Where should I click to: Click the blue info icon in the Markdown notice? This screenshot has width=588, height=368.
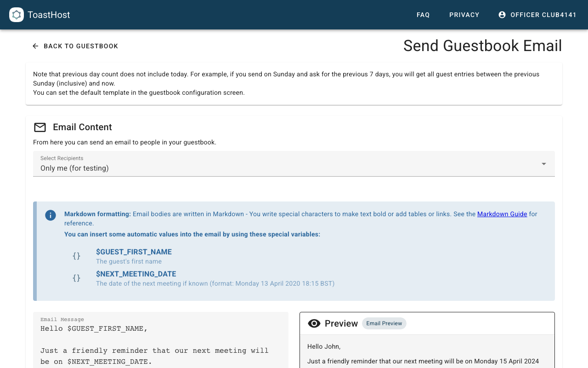pos(51,215)
